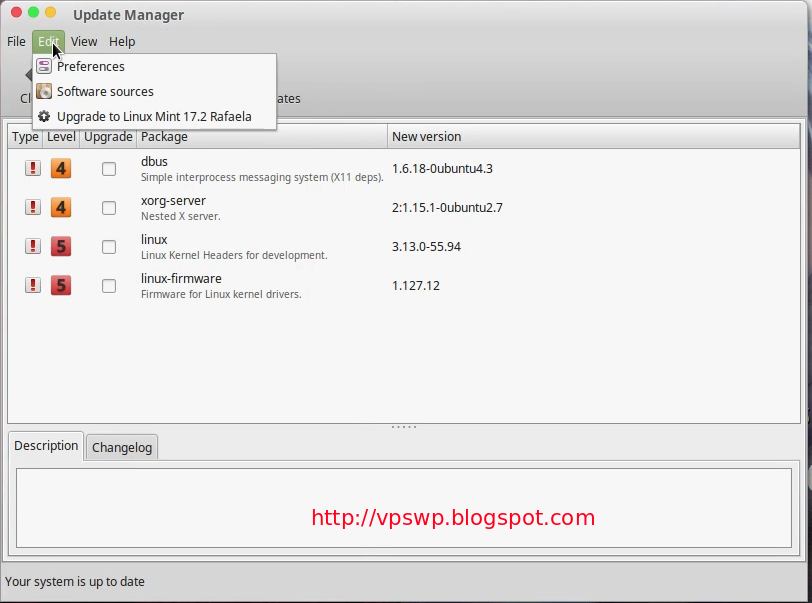Select the dbus package name

tap(154, 162)
